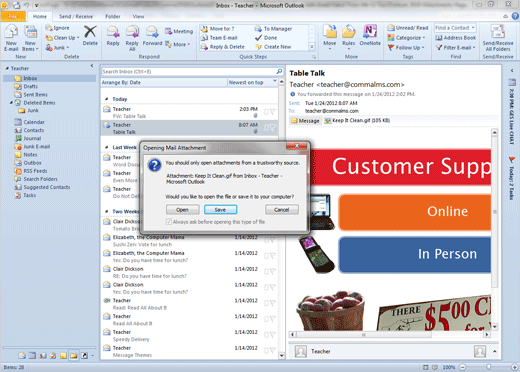
Task: Run the To Manager quick step
Action: 273,29
